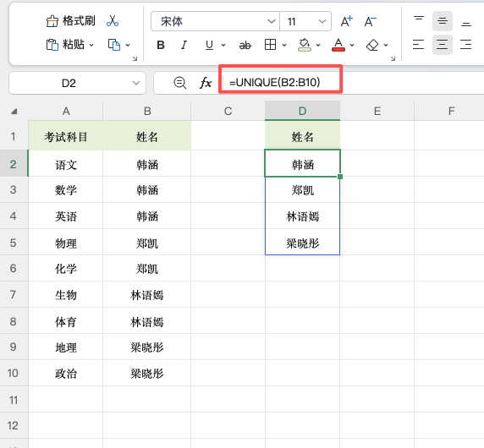Open the Paste options dropdown arrow
Screen dimensions: 484x448
pos(91,46)
